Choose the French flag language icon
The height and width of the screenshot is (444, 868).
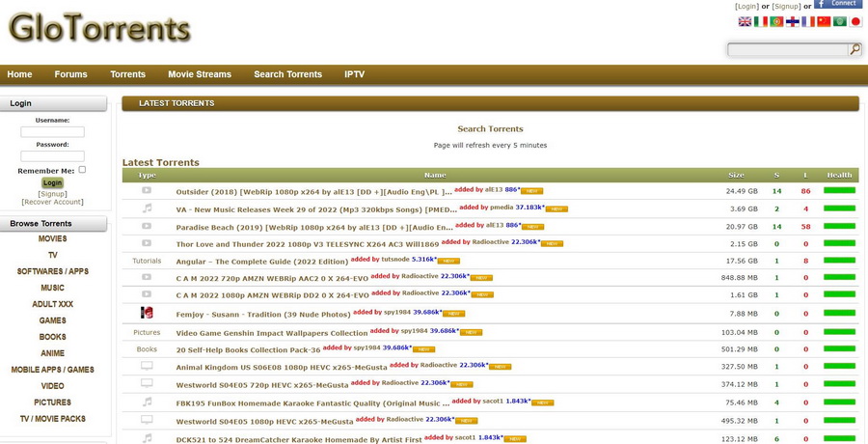coord(808,21)
